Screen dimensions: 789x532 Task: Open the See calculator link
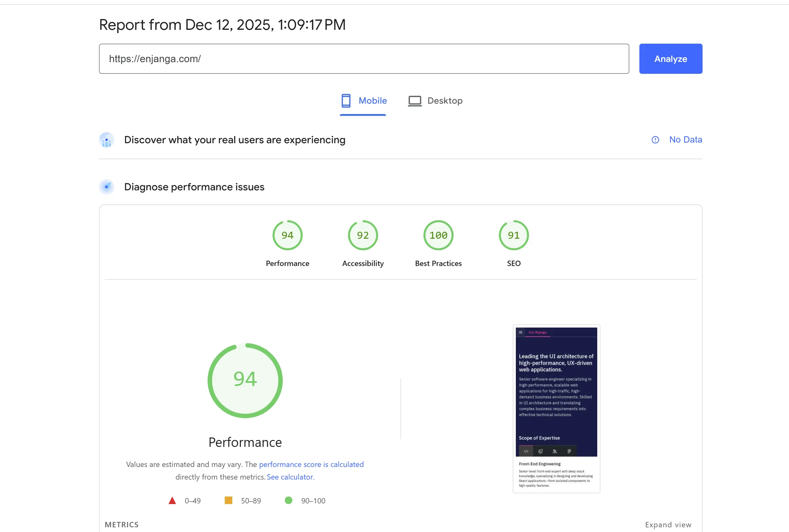point(290,477)
